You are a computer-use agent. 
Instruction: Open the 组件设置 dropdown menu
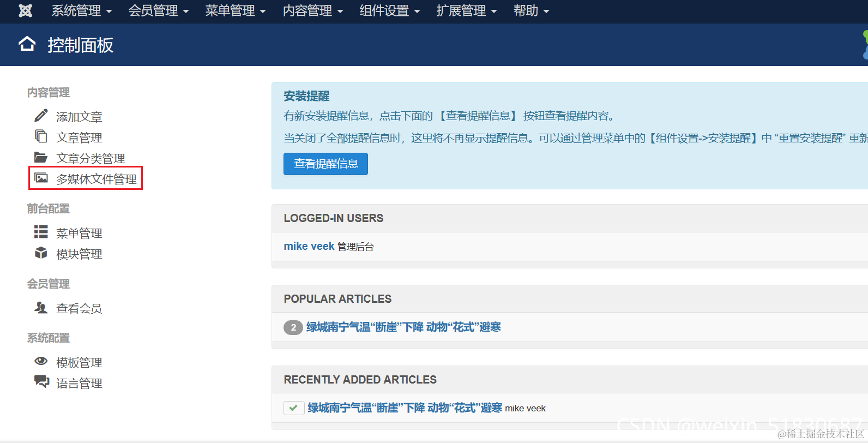tap(390, 11)
